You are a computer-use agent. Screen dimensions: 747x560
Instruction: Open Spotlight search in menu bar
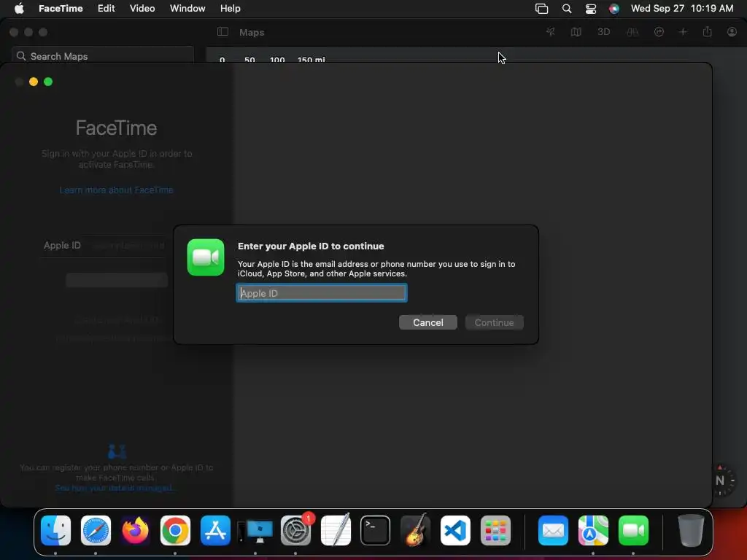click(566, 9)
